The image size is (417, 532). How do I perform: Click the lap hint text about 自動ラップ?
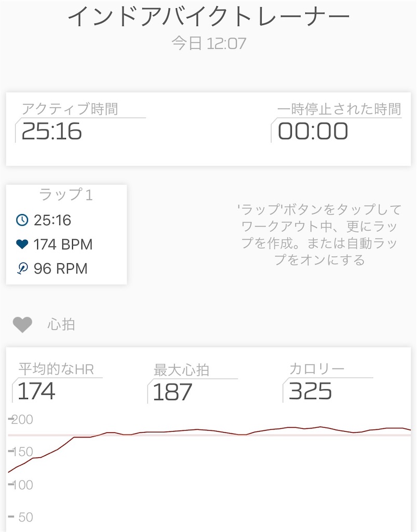[319, 234]
